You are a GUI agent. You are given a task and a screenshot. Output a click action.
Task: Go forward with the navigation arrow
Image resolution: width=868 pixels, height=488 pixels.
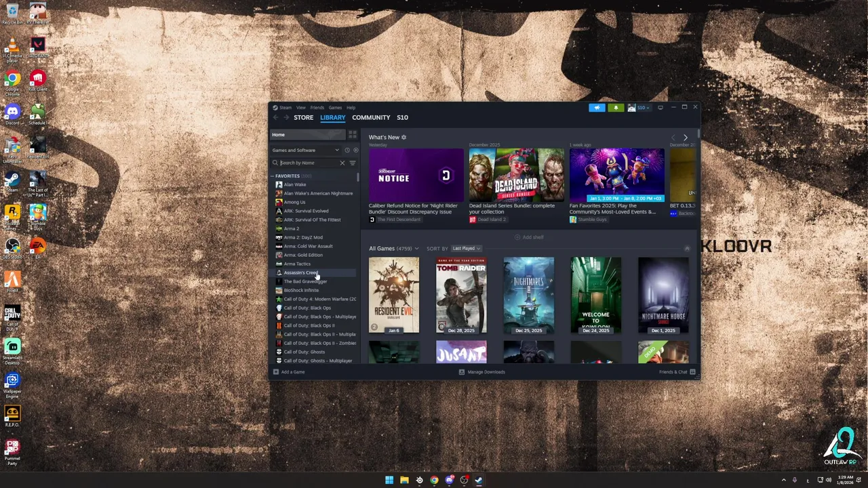coord(285,117)
